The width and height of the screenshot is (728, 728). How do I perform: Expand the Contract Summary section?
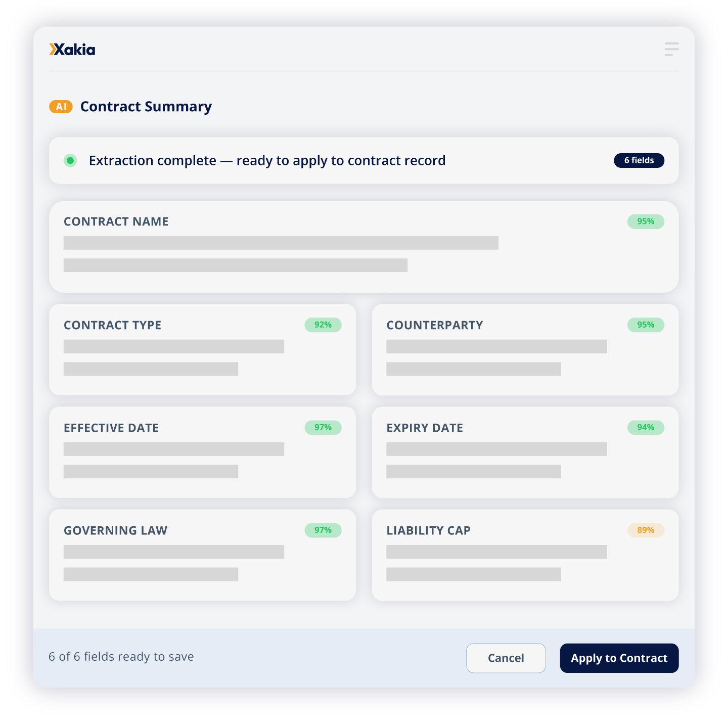click(x=146, y=107)
